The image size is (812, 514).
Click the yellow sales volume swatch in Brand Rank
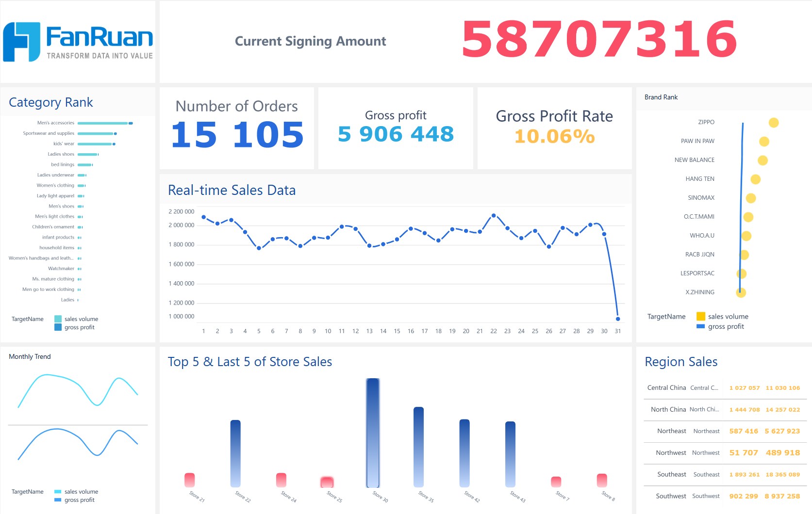[x=700, y=317]
